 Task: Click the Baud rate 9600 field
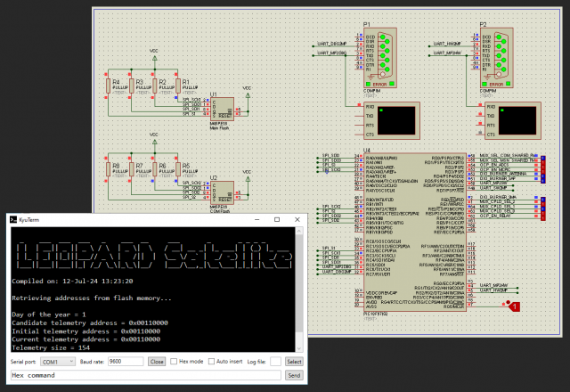[126, 362]
